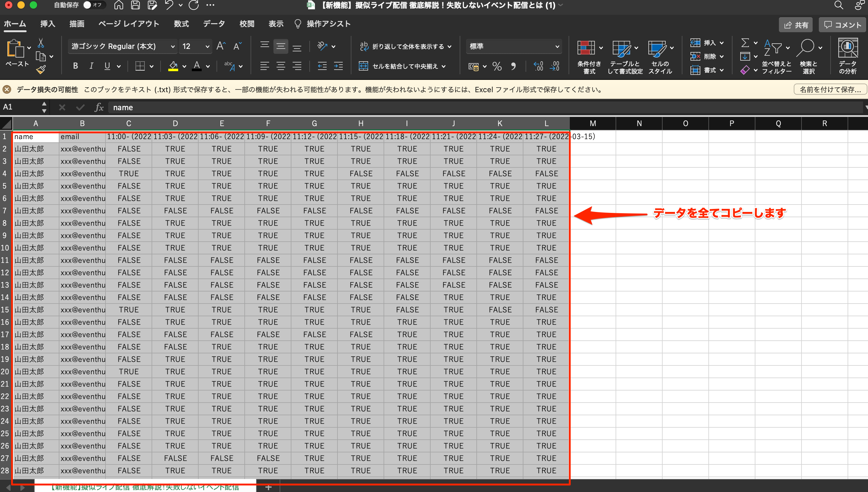This screenshot has width=868, height=492.
Task: Open Analyze Data
Action: (x=848, y=56)
